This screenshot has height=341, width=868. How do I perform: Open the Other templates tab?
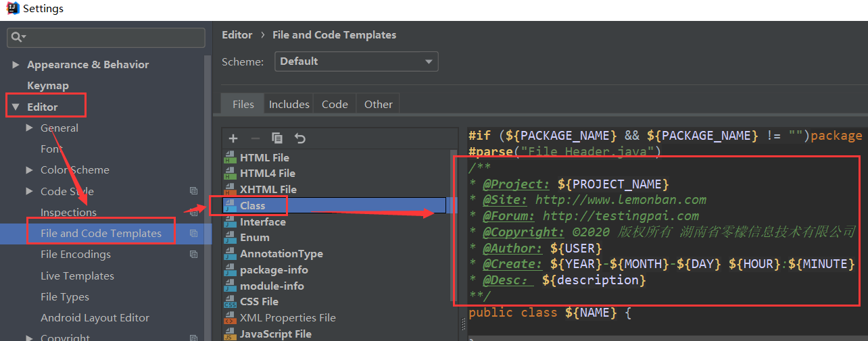[x=378, y=105]
